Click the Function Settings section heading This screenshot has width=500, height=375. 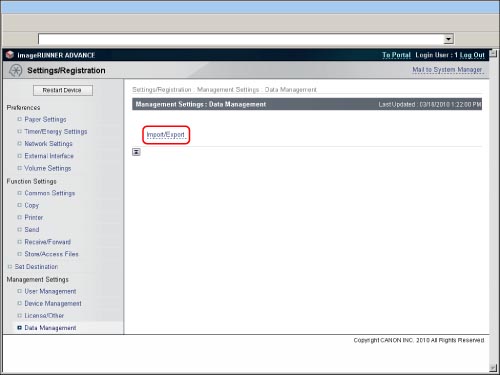(x=32, y=181)
